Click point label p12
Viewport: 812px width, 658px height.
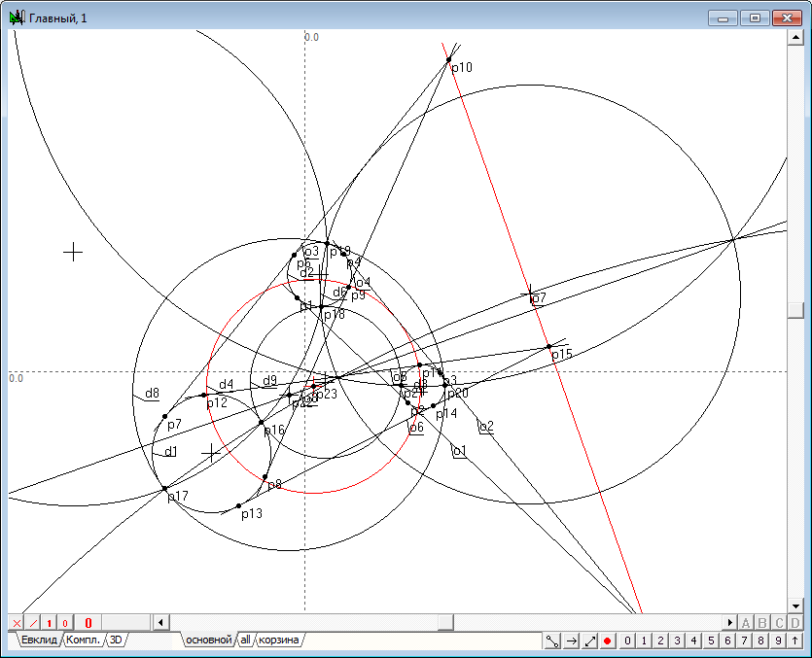pos(217,402)
